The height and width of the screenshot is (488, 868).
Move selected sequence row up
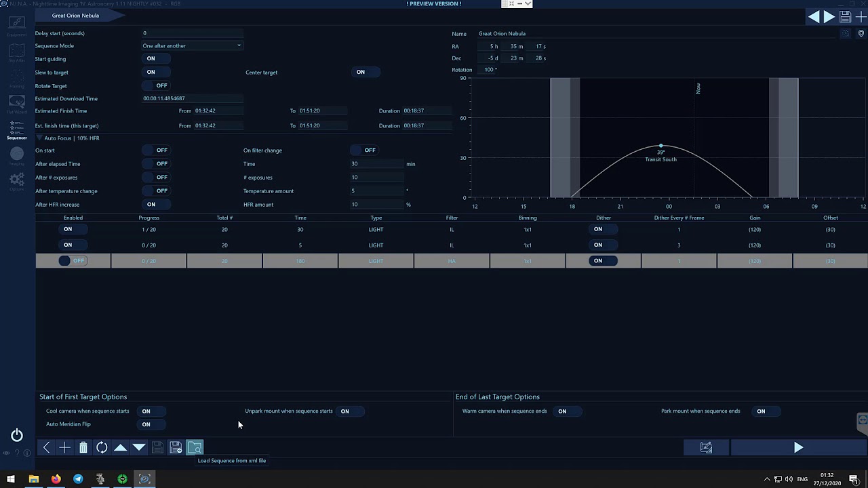point(120,447)
